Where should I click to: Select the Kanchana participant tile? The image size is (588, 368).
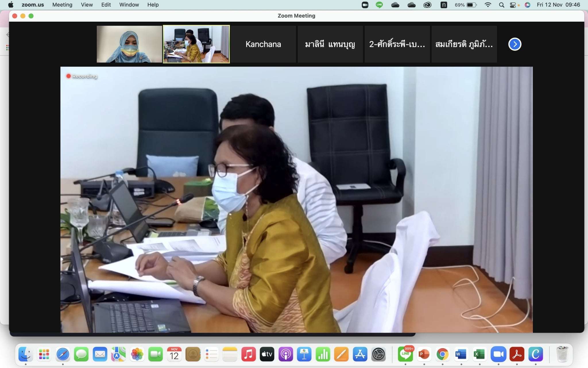coord(263,44)
